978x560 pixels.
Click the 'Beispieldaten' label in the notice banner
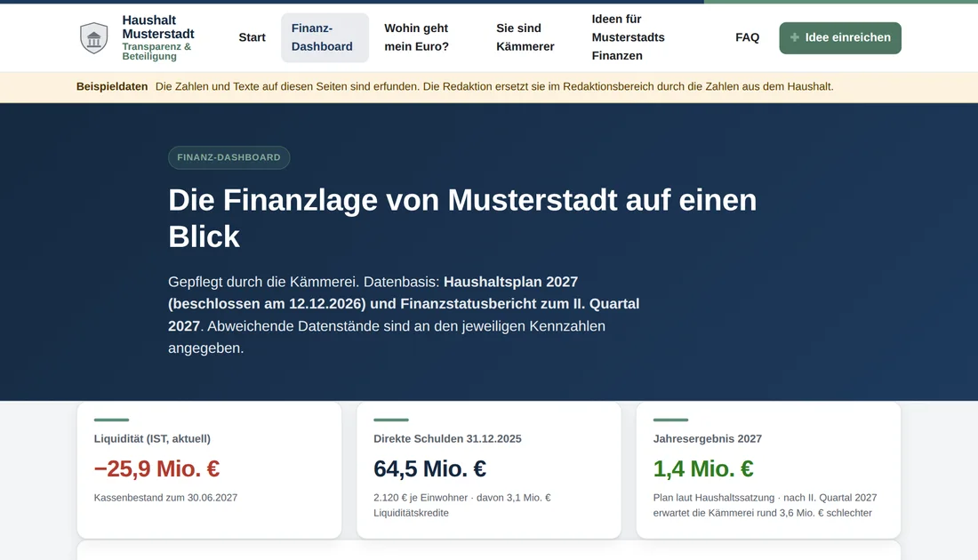112,87
